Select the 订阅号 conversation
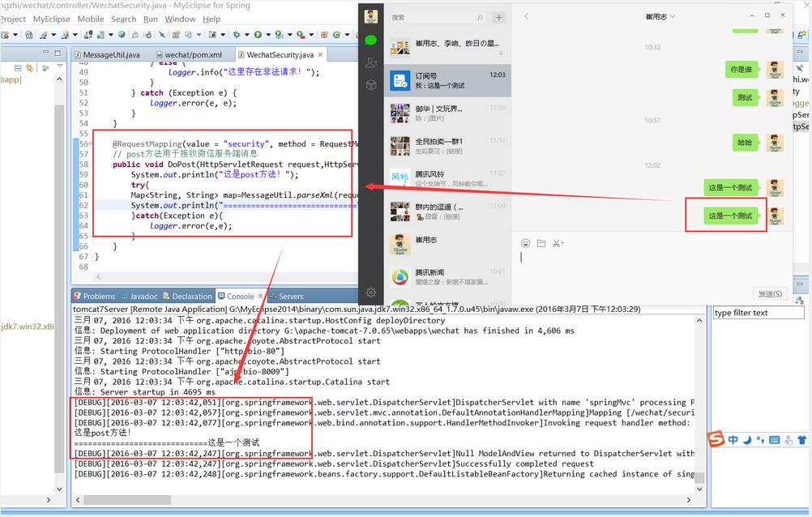Viewport: 812px width, 517px height. (x=447, y=80)
